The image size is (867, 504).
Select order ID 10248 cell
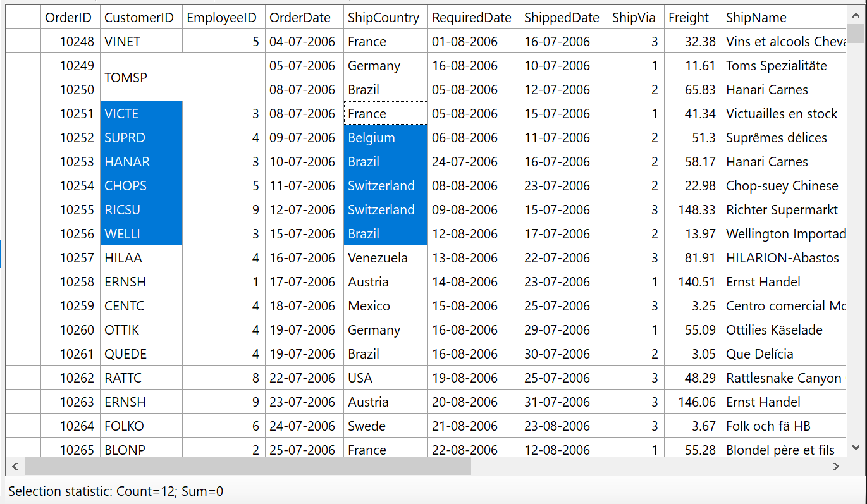70,42
